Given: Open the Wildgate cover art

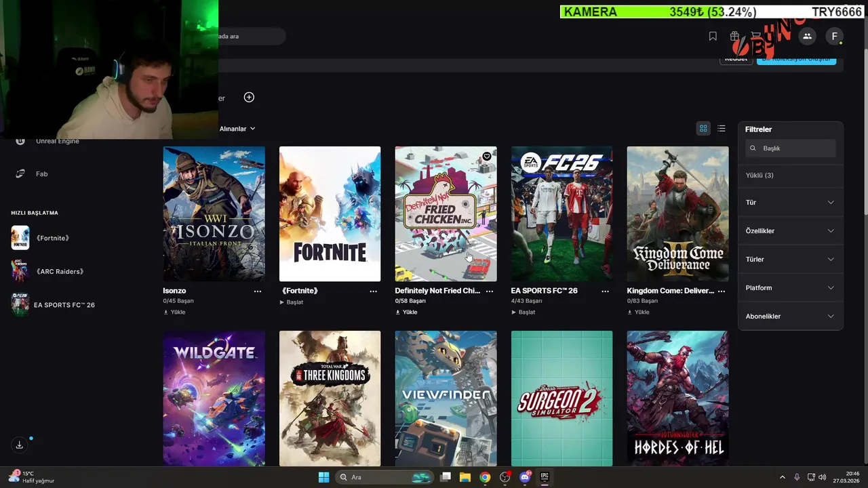Looking at the screenshot, I should 214,399.
